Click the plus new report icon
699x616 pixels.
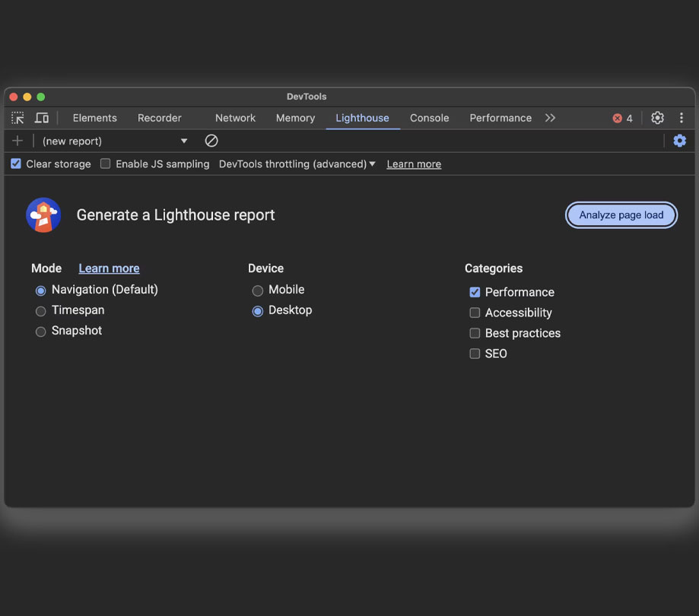coord(17,141)
